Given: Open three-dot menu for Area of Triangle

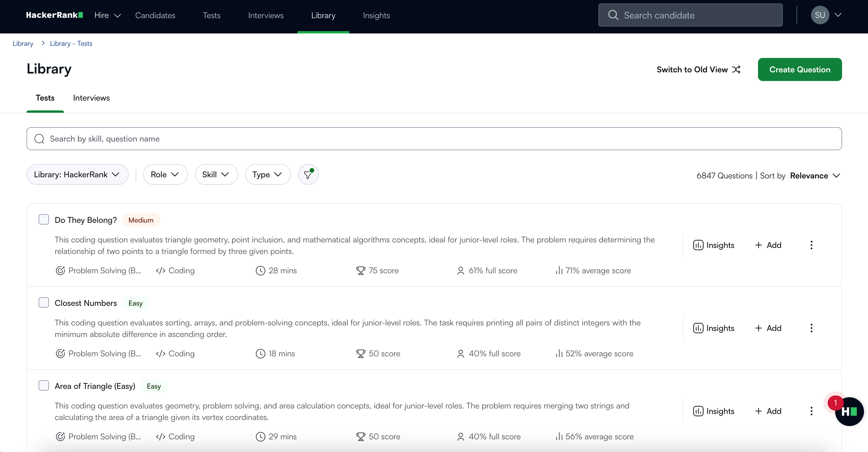Looking at the screenshot, I should point(811,411).
